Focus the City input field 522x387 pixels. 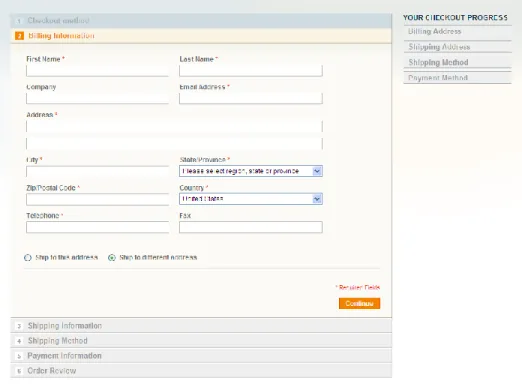point(97,171)
